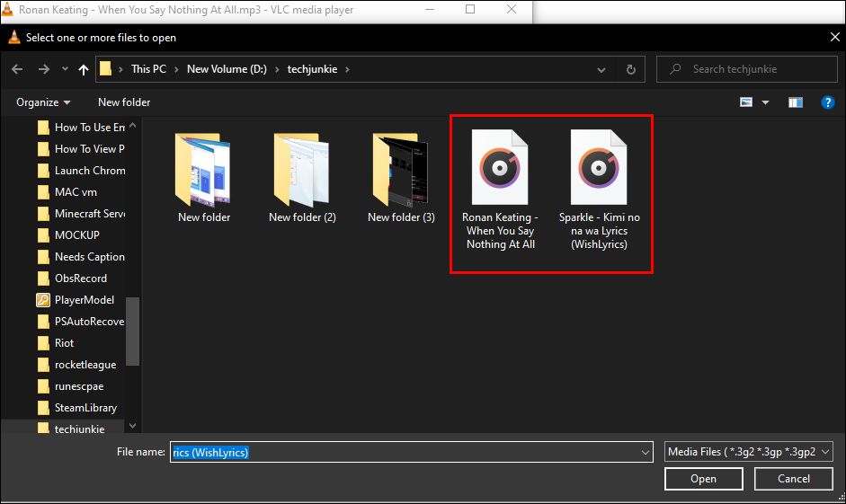The image size is (846, 504).
Task: Refresh the techjunkie folder view
Action: 631,69
